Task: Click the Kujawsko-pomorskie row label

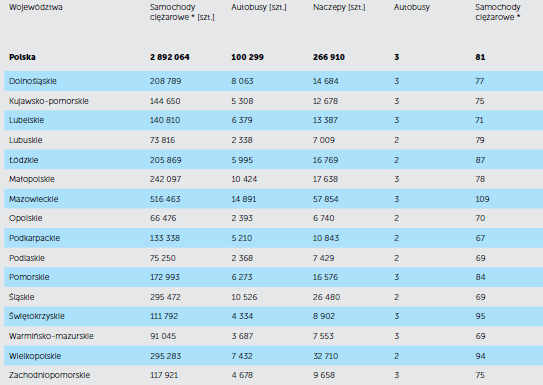Action: pos(49,101)
